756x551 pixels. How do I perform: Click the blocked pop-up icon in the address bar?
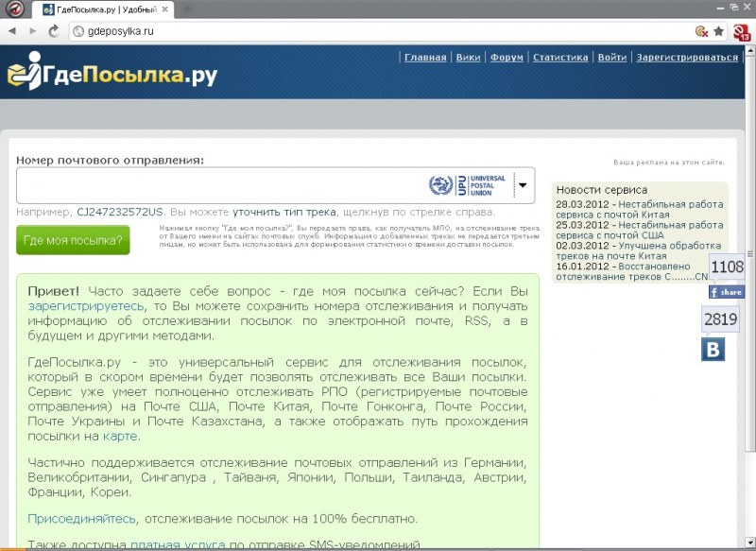(700, 31)
